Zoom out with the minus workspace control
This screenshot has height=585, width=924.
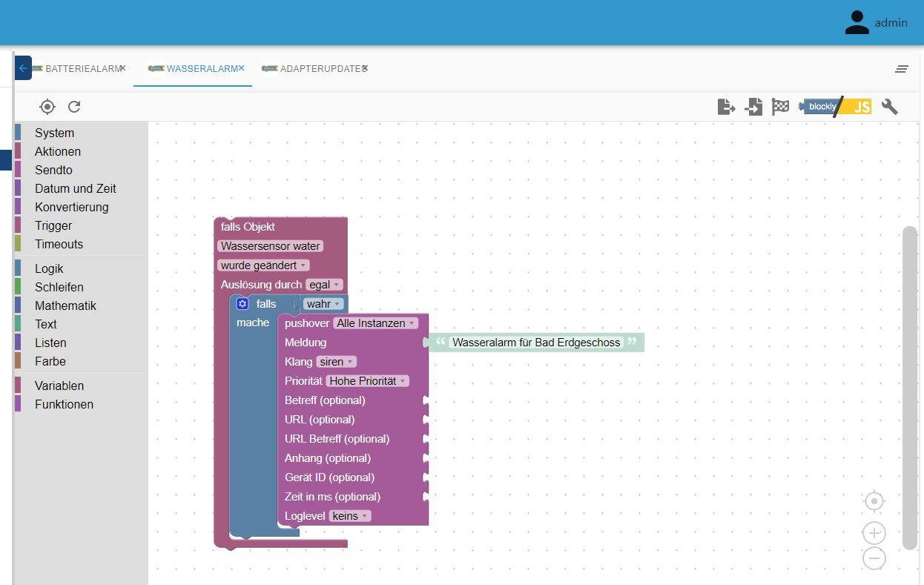click(874, 558)
